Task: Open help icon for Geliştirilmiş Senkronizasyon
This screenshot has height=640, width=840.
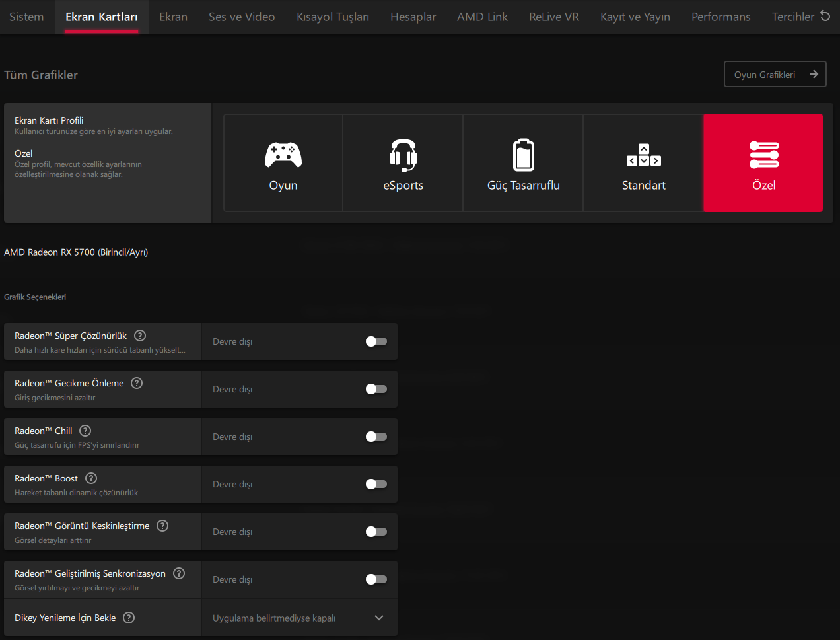Action: (179, 573)
